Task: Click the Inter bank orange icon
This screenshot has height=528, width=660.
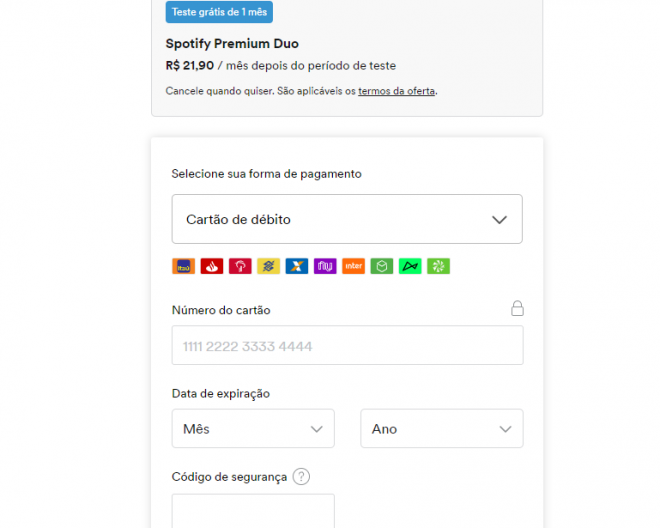Action: click(x=354, y=266)
